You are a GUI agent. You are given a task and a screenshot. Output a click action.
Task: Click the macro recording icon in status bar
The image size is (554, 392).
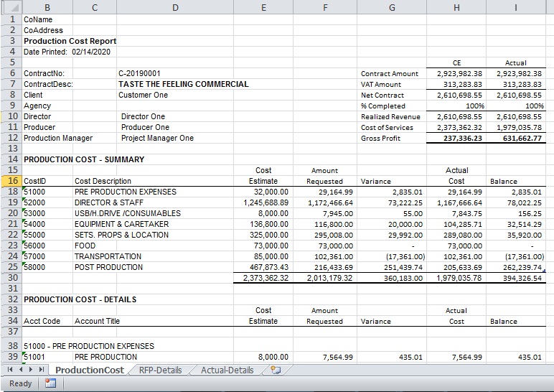(x=50, y=383)
